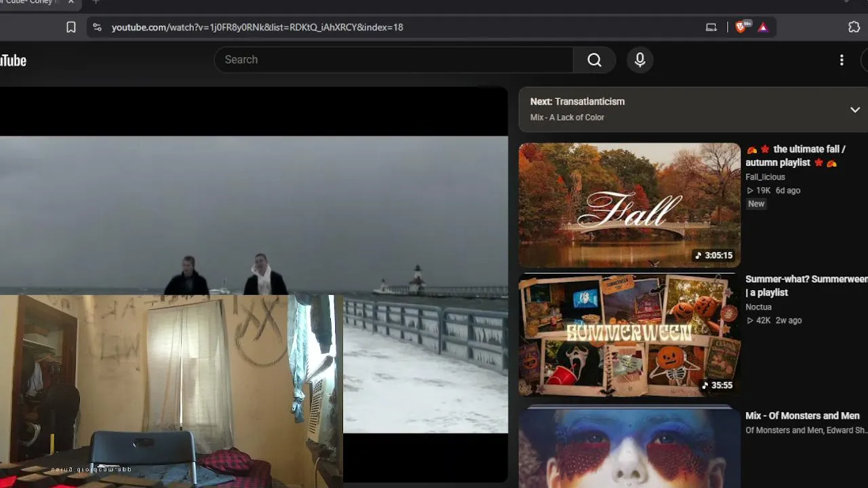The width and height of the screenshot is (868, 488).
Task: Open the site information icon beside the URL
Action: pos(97,27)
